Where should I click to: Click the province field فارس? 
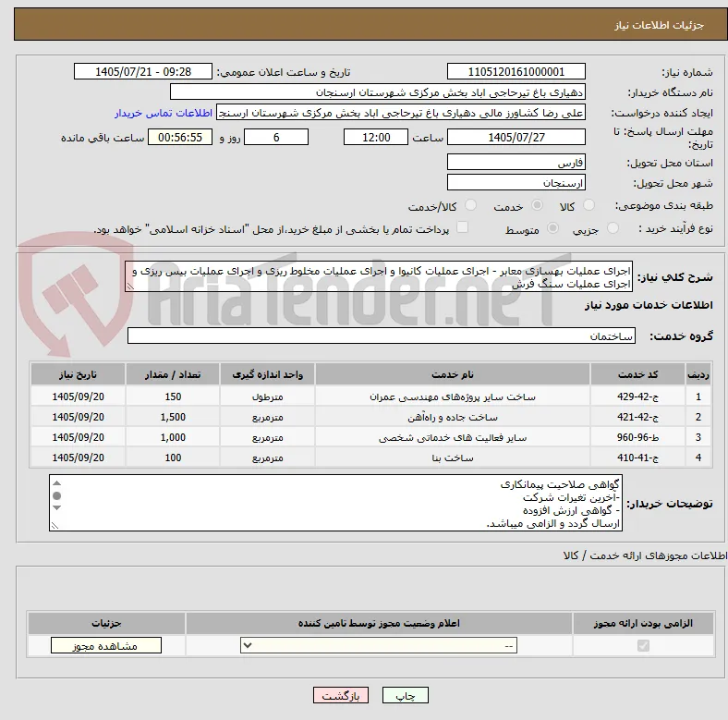[516, 162]
